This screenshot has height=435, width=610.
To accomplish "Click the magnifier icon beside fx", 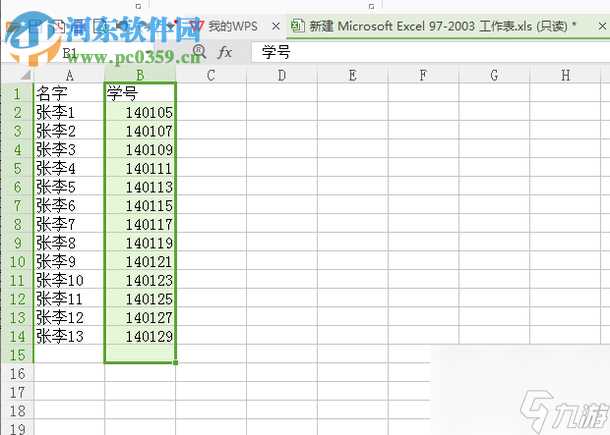I will coord(198,51).
